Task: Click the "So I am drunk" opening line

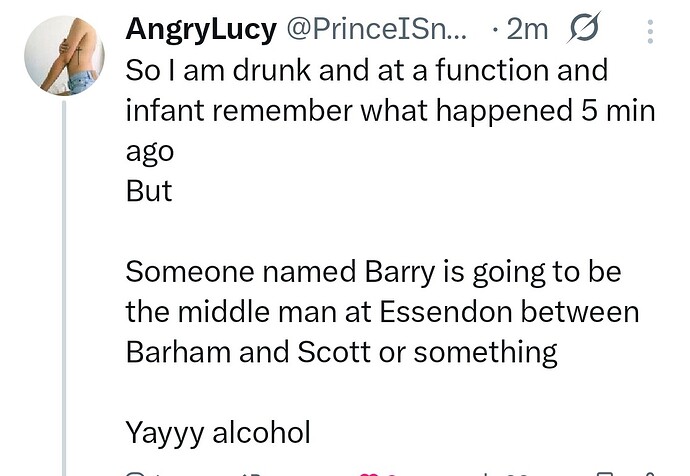Action: click(366, 71)
